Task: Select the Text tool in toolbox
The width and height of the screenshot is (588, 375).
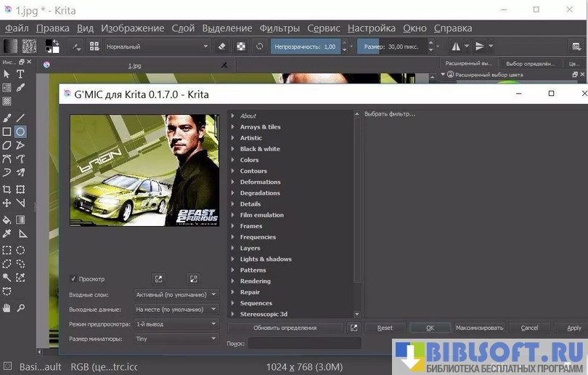Action: [21, 73]
